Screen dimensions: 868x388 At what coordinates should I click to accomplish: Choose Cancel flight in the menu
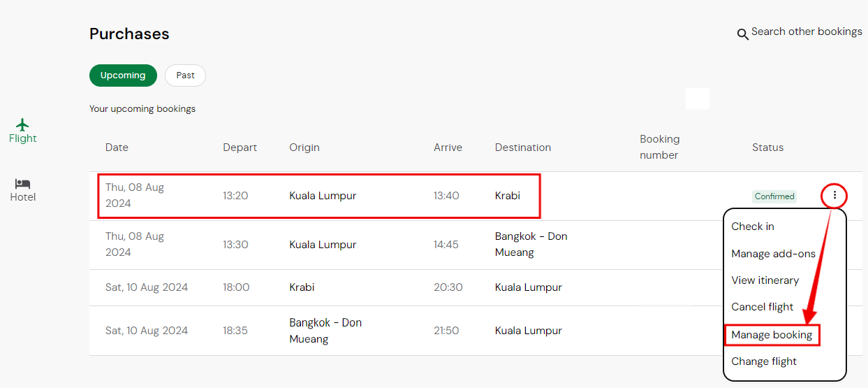click(762, 307)
